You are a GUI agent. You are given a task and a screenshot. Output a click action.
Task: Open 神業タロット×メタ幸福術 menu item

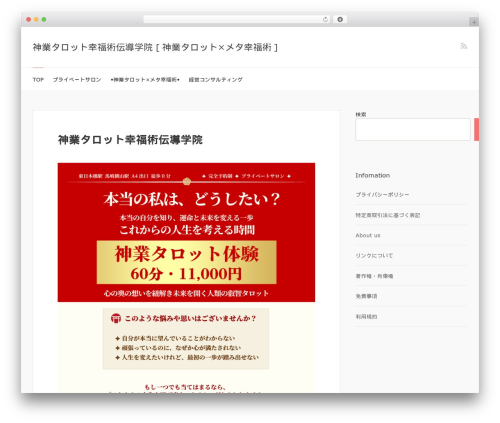145,80
